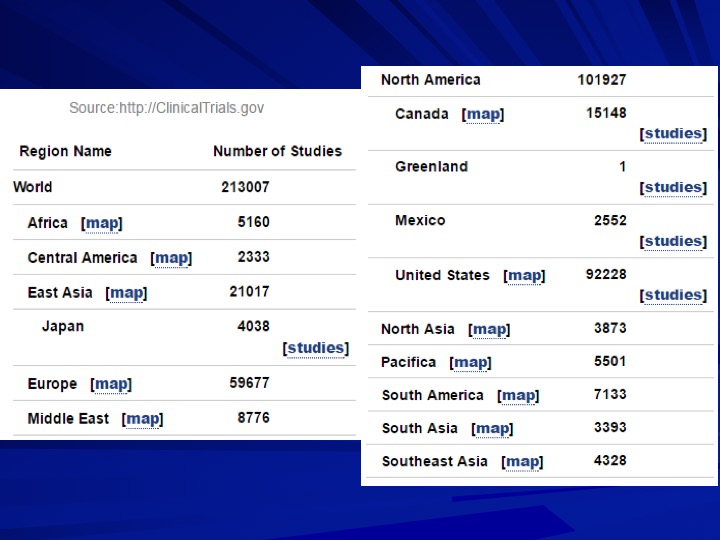Open the East Asia map link
This screenshot has width=720, height=540.
coord(126,293)
